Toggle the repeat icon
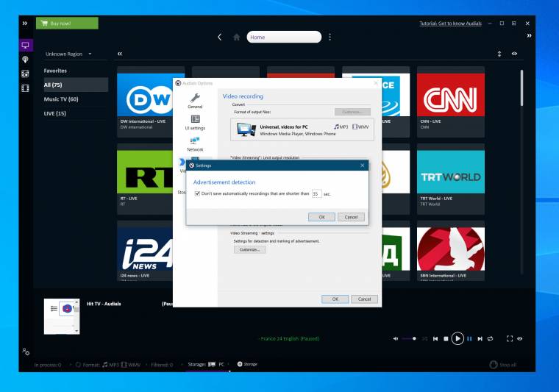The height and width of the screenshot is (392, 559). (x=490, y=338)
